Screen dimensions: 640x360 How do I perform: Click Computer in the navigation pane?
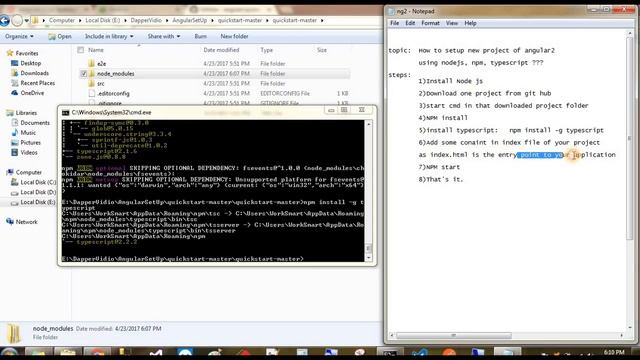pyautogui.click(x=28, y=173)
